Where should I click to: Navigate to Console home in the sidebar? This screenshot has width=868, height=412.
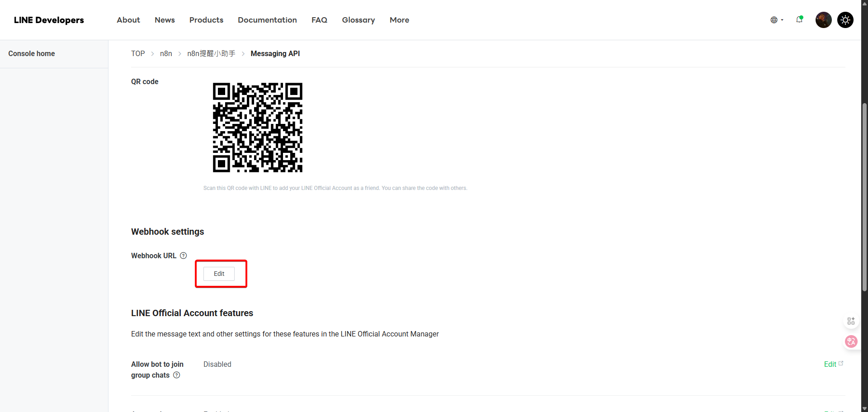[32, 53]
